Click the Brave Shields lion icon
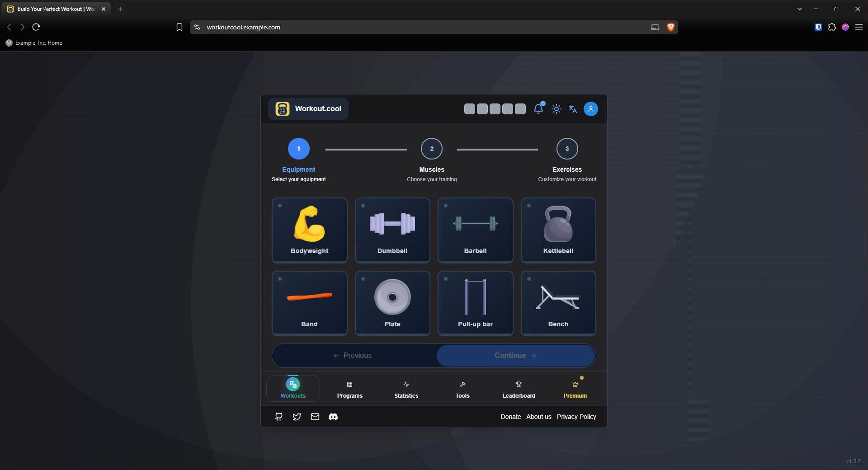 pyautogui.click(x=670, y=27)
